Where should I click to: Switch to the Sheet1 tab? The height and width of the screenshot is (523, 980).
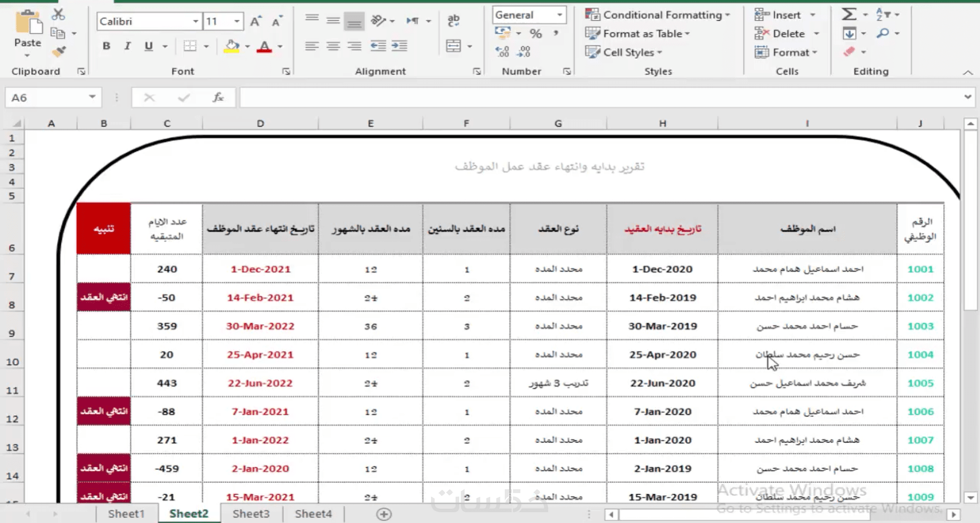[126, 514]
